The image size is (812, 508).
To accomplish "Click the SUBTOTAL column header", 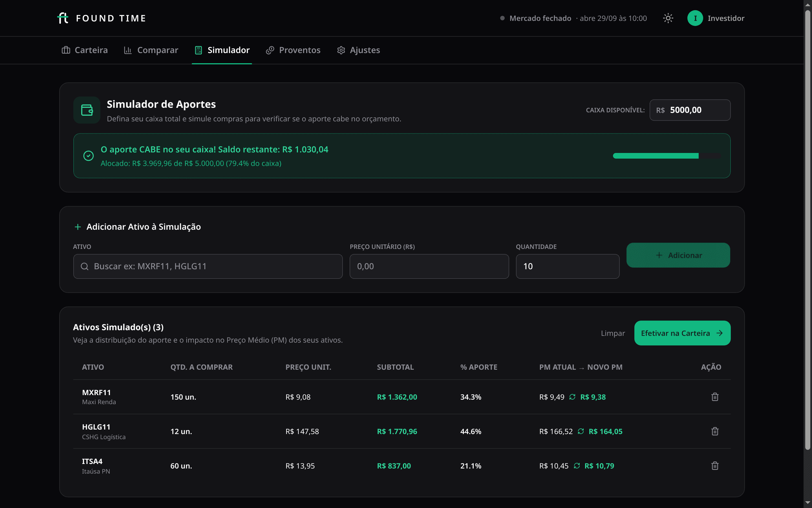I will 395,367.
